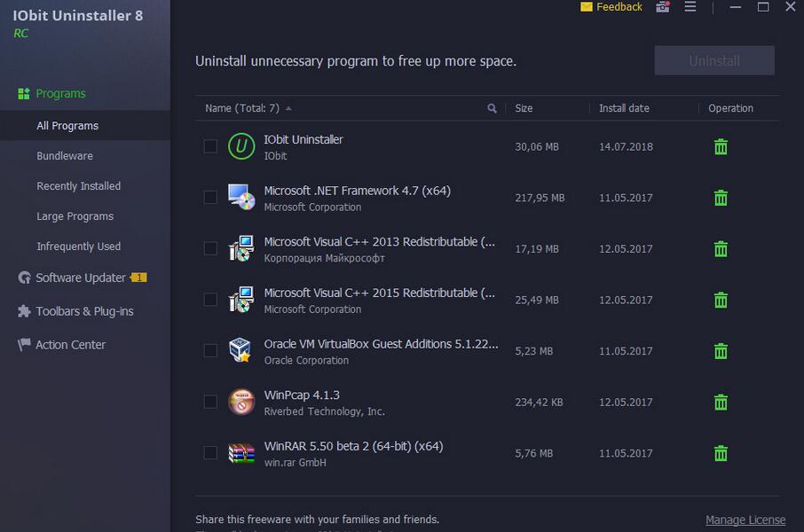Open Toolbars & Plug-ins section
The height and width of the screenshot is (532, 804).
click(x=85, y=311)
